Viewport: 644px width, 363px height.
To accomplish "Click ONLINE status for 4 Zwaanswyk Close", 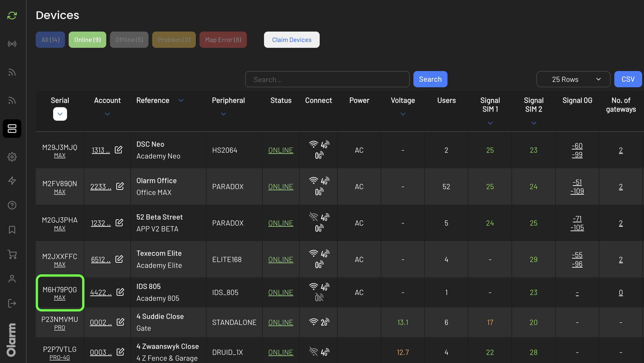I will 280,353.
